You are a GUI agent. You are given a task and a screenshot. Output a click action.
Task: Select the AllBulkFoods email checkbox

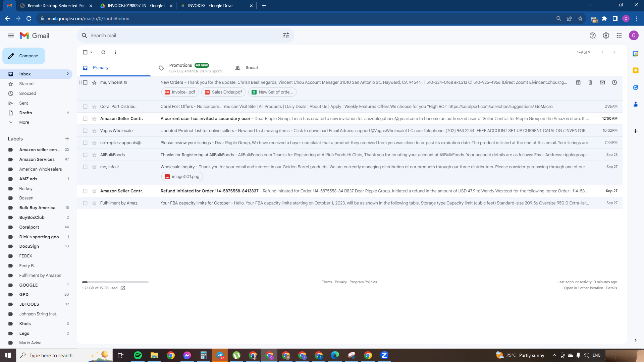click(85, 155)
